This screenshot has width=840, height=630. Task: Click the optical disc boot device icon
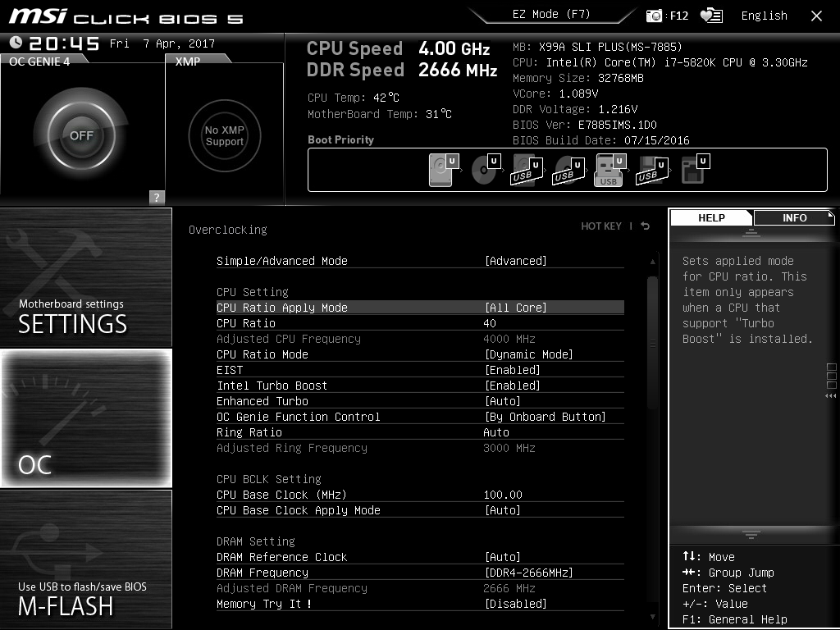486,169
